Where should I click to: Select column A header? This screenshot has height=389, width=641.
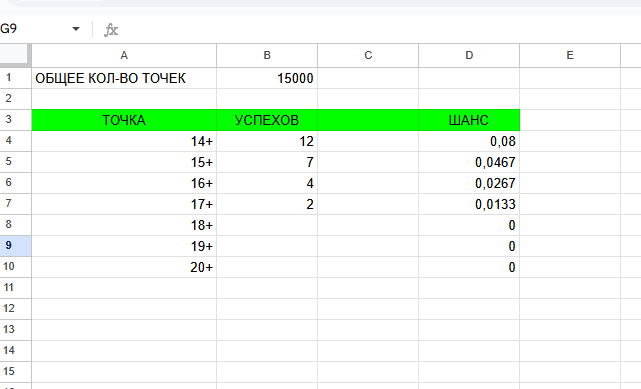(x=124, y=56)
